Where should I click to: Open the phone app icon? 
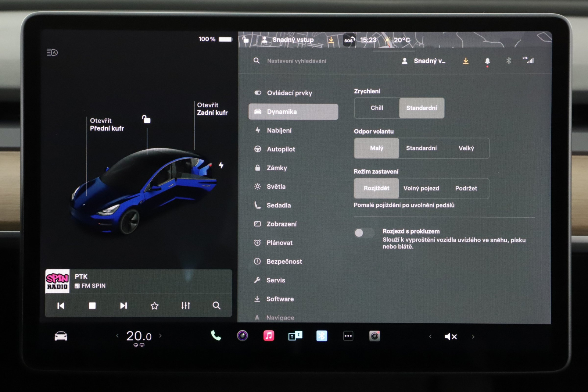(216, 336)
